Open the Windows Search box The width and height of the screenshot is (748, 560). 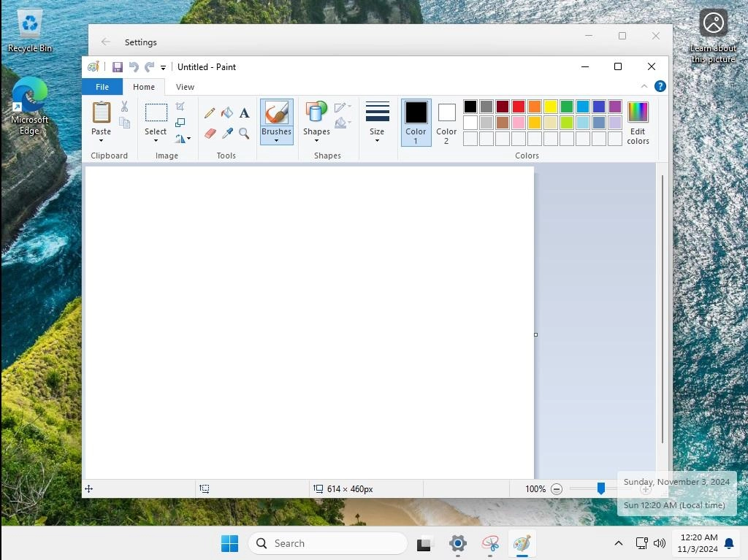(x=327, y=543)
